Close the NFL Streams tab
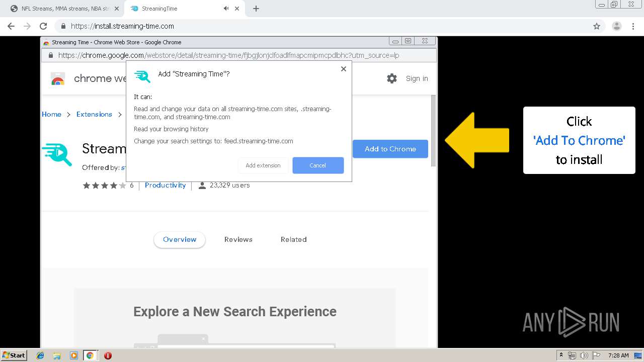Screen dimensions: 644x362 117,9
